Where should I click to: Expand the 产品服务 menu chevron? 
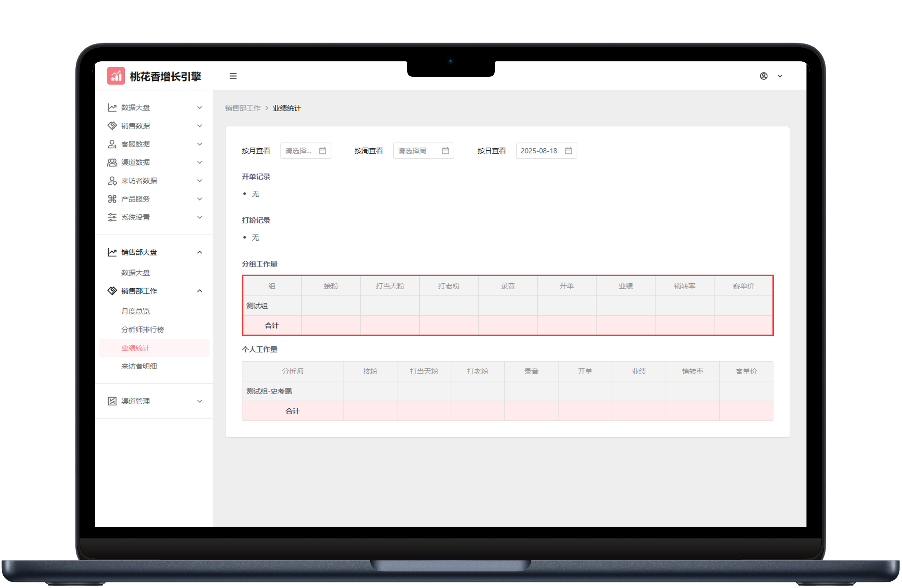click(199, 199)
